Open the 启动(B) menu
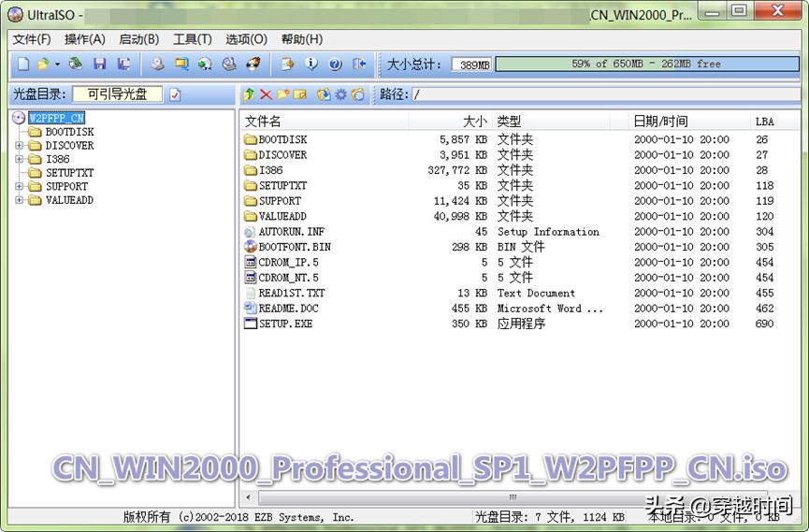809x532 pixels. click(138, 39)
